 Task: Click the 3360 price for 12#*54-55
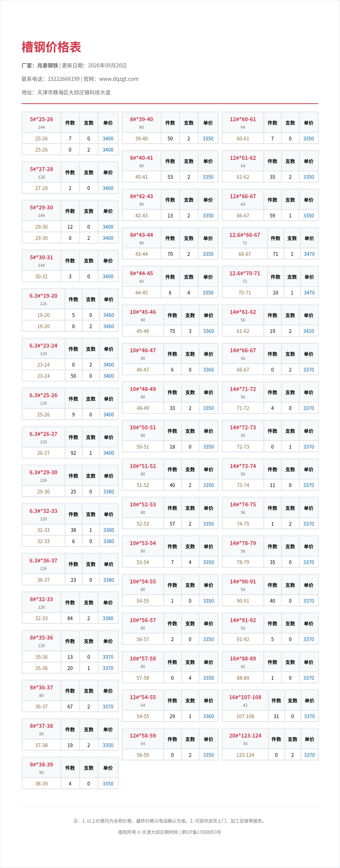click(208, 716)
